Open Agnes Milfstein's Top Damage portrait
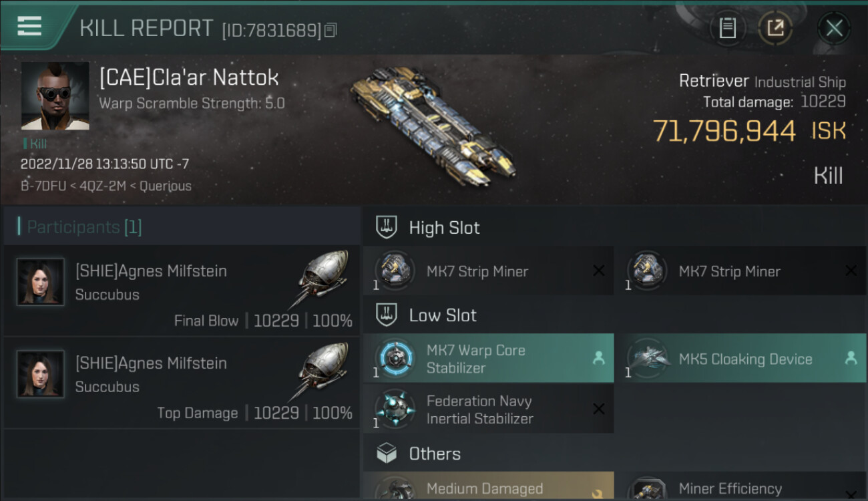The width and height of the screenshot is (868, 501). [x=41, y=374]
